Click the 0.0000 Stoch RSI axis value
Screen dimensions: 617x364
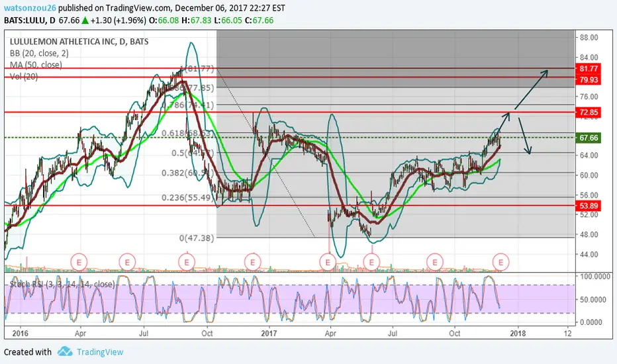tap(591, 322)
